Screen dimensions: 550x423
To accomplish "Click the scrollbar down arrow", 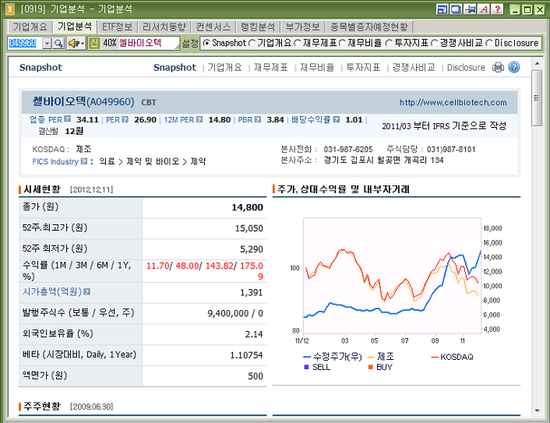I will tap(537, 410).
